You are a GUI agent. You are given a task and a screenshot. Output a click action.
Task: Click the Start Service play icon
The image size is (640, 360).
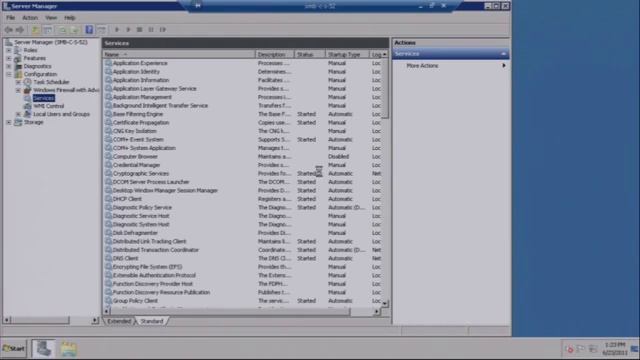pos(117,30)
